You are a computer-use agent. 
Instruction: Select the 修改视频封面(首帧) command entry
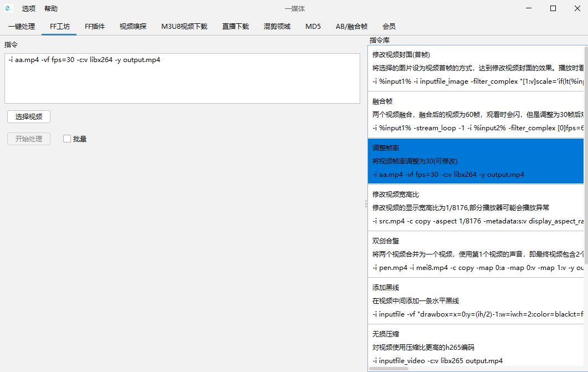click(476, 68)
